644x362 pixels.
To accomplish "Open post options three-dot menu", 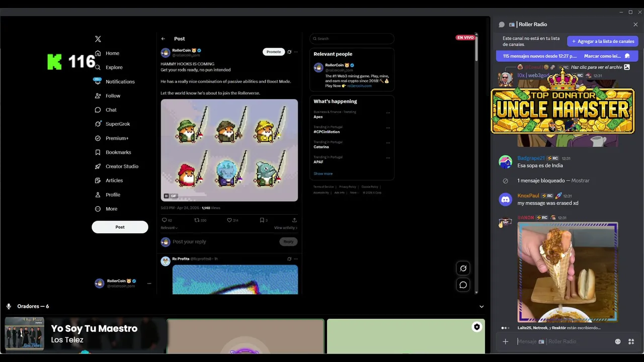I will [x=296, y=52].
